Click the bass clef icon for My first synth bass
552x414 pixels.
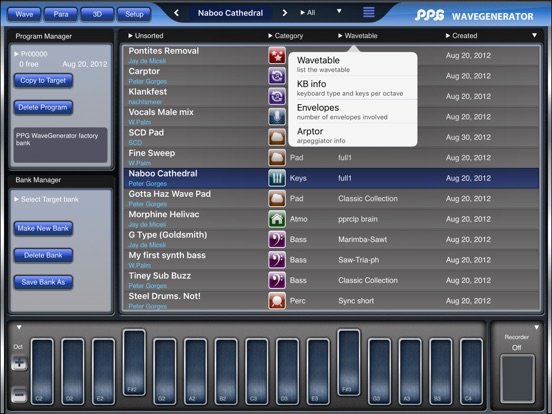click(x=277, y=260)
